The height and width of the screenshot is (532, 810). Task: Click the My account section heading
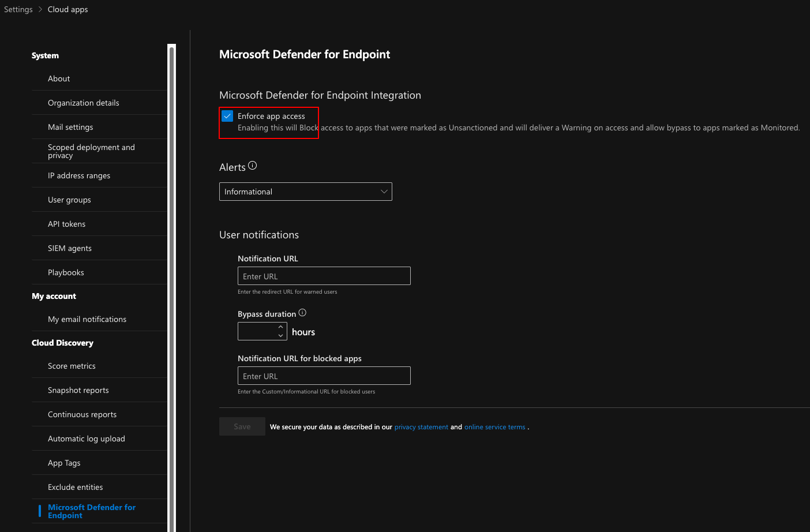(x=54, y=296)
